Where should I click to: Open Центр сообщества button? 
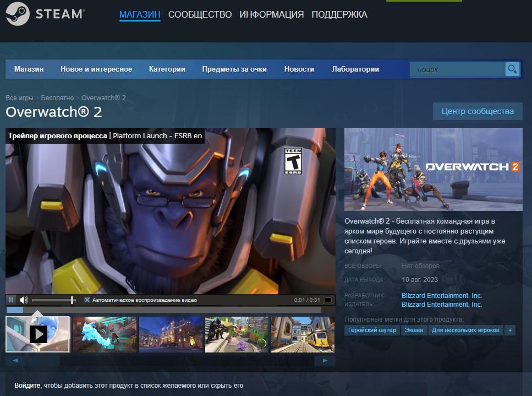coord(478,111)
